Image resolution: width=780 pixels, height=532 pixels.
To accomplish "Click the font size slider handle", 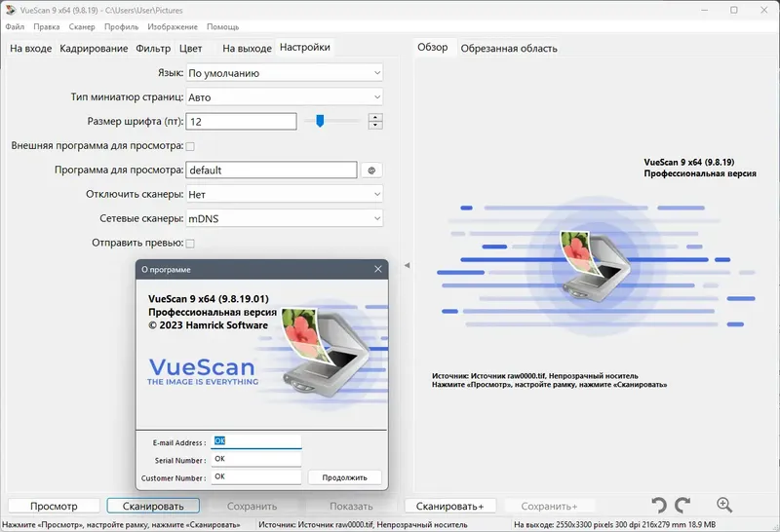I will [320, 121].
